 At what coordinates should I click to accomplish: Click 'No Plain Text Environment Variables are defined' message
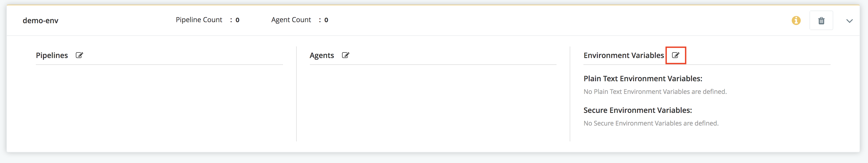[655, 92]
